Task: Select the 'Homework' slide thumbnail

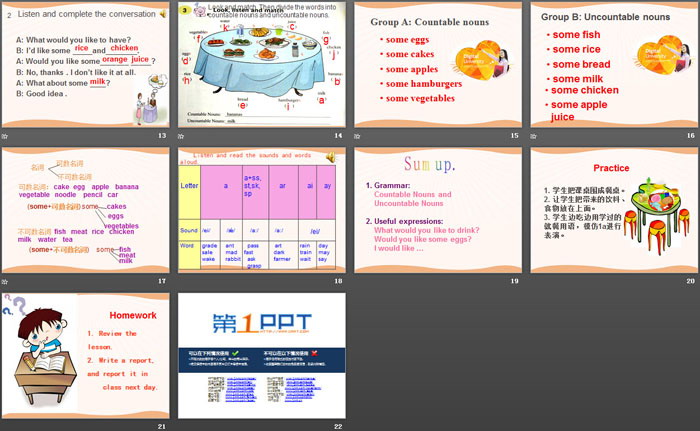Action: [86, 356]
